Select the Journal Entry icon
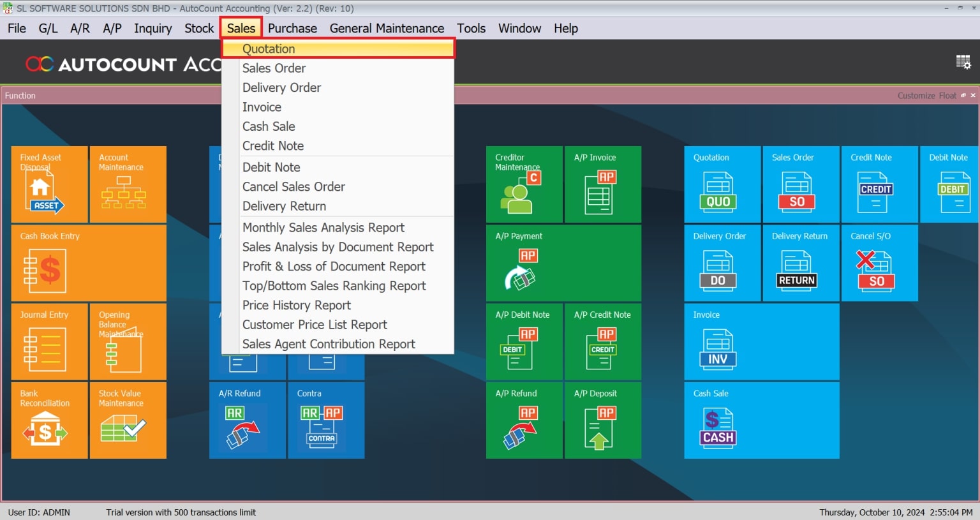The width and height of the screenshot is (980, 520). coord(49,342)
